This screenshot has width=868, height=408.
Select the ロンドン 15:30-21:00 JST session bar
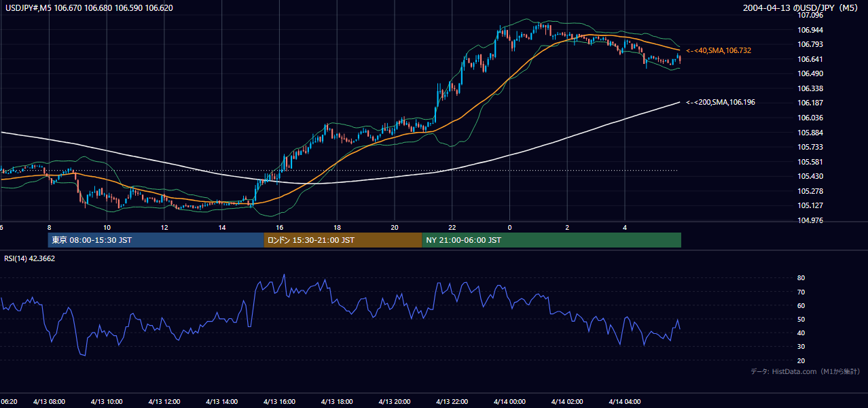(x=343, y=240)
